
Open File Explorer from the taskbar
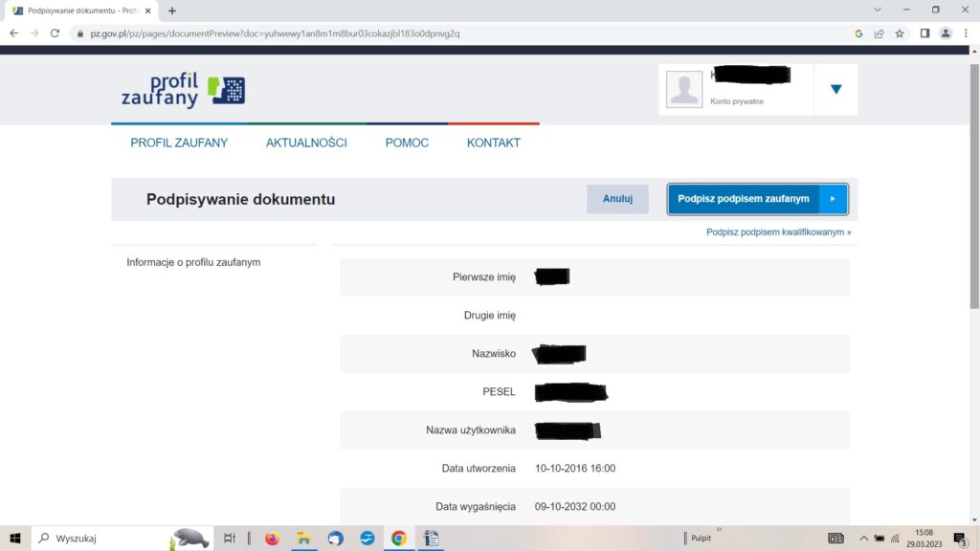point(303,538)
